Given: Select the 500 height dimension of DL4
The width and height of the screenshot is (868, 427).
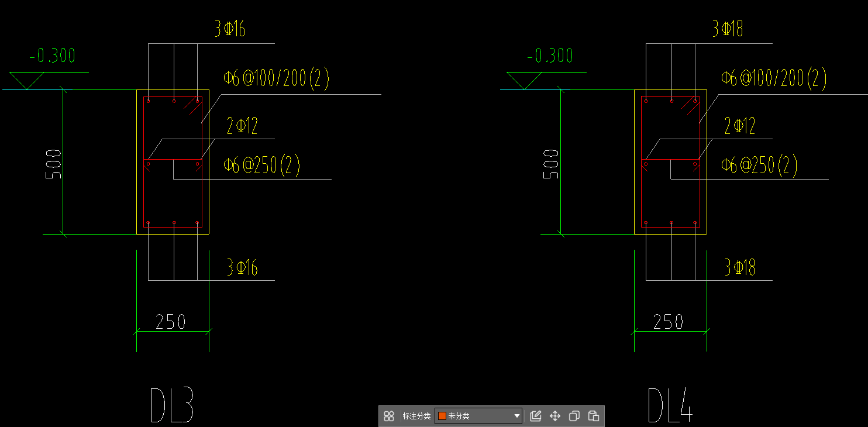Looking at the screenshot, I should [551, 164].
